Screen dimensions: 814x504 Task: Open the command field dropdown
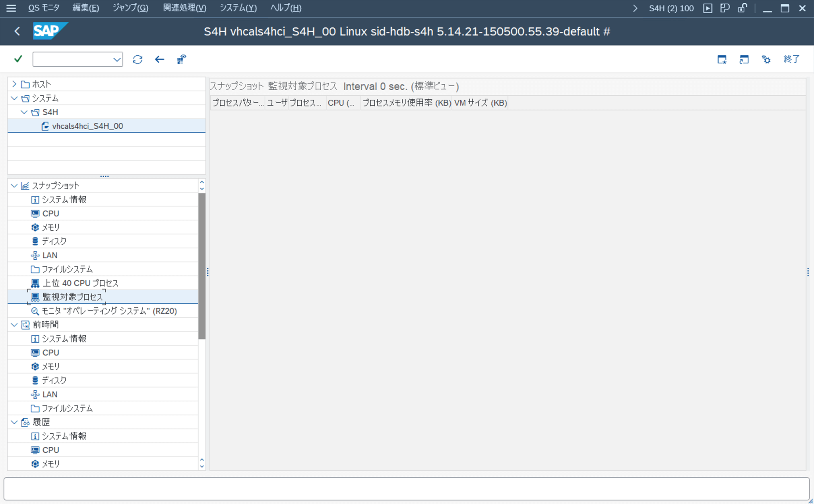pyautogui.click(x=117, y=59)
